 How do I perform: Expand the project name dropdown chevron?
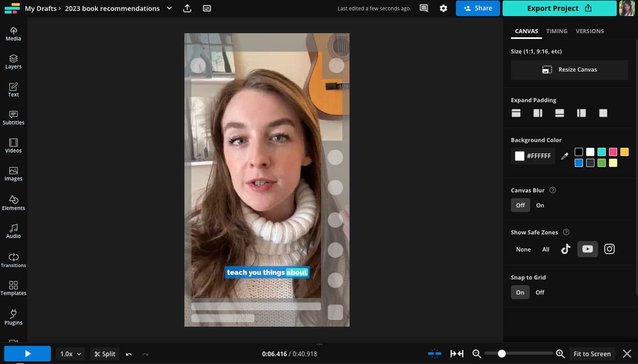pos(169,8)
